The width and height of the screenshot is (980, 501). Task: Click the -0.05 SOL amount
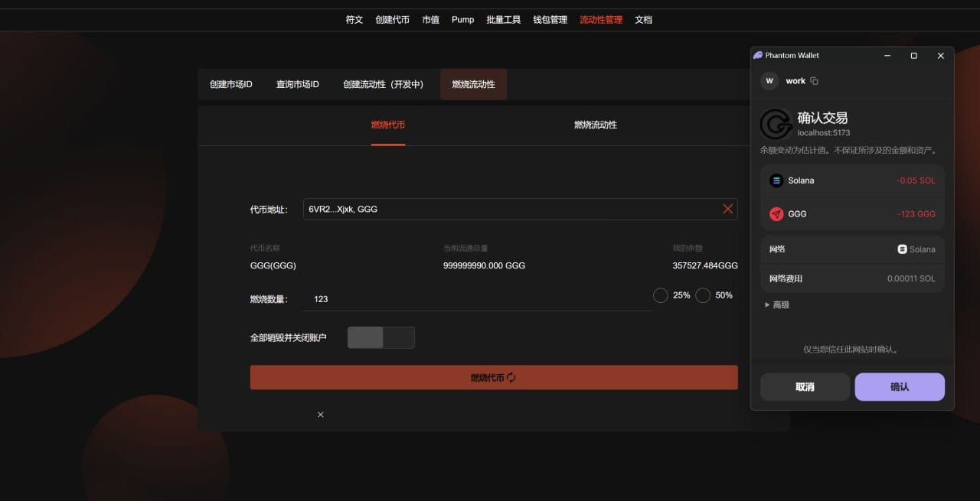916,181
